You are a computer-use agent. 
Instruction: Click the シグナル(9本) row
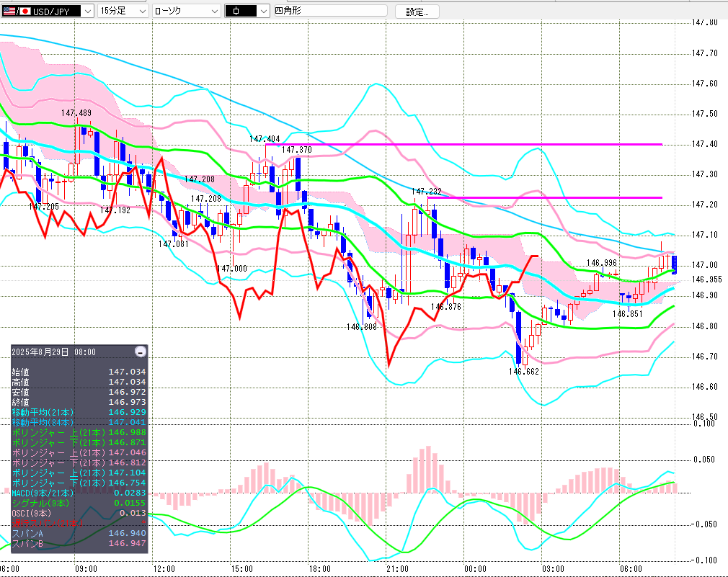coord(79,504)
